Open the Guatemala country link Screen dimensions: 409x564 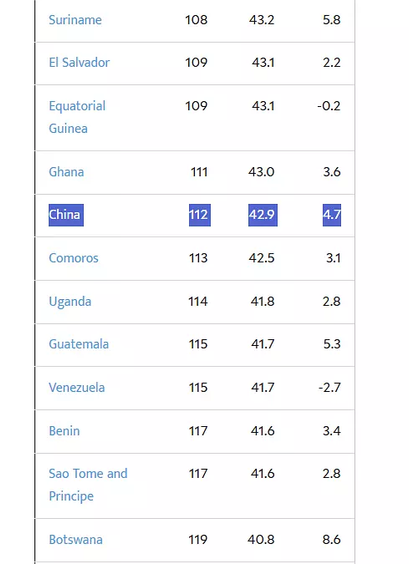click(79, 344)
